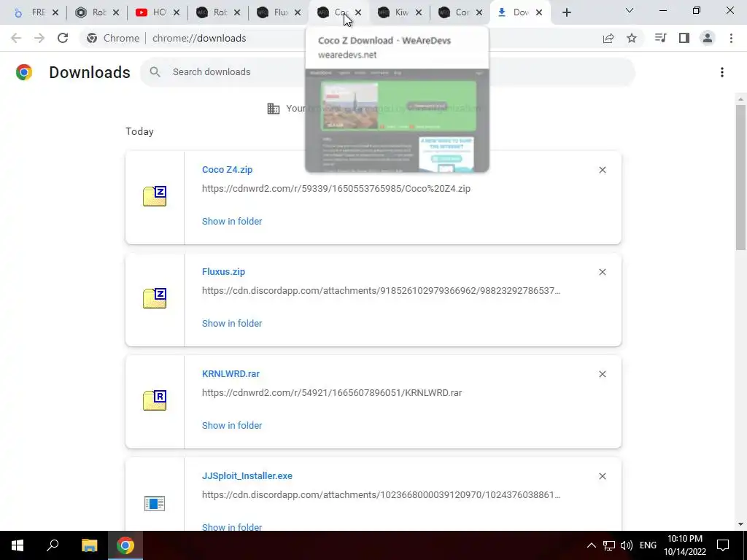Open the media control icon in toolbar

click(x=660, y=38)
